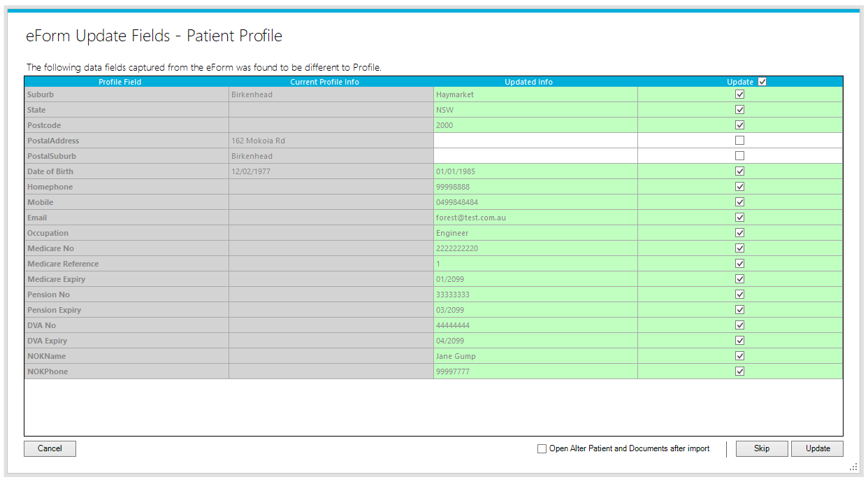Click the Skip button
The height and width of the screenshot is (482, 868).
click(x=762, y=448)
